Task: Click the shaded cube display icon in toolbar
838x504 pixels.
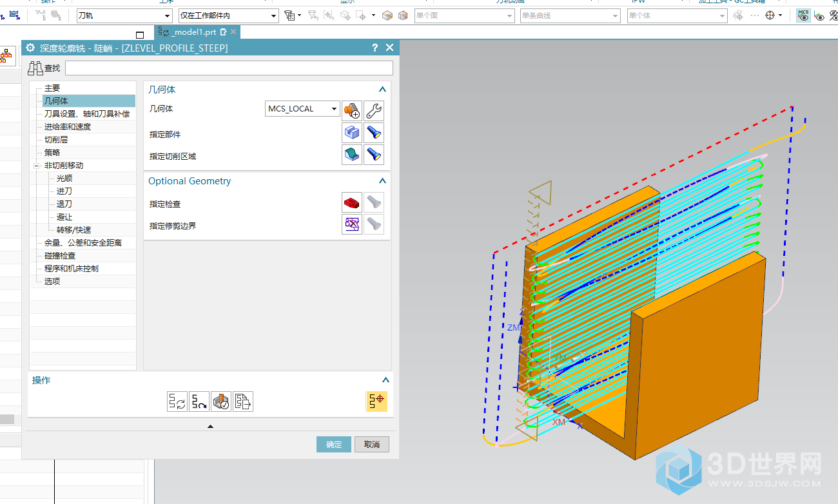Action: pos(387,15)
